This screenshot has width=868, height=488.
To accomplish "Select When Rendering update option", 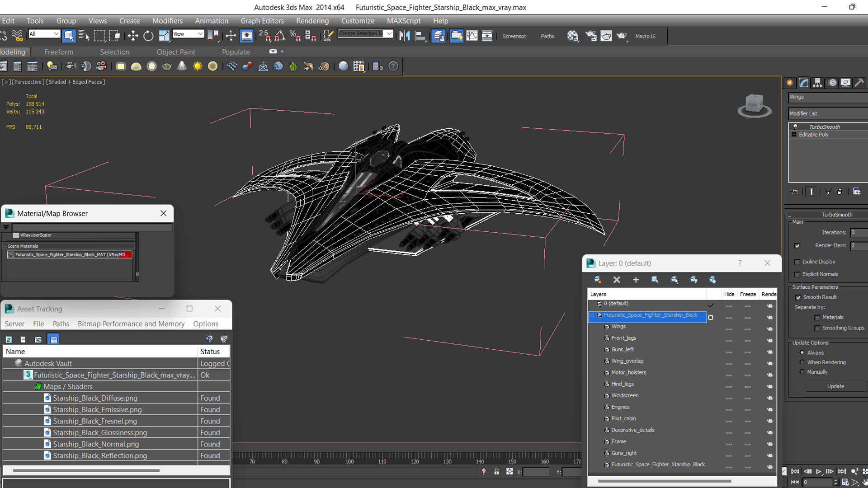I will (802, 362).
